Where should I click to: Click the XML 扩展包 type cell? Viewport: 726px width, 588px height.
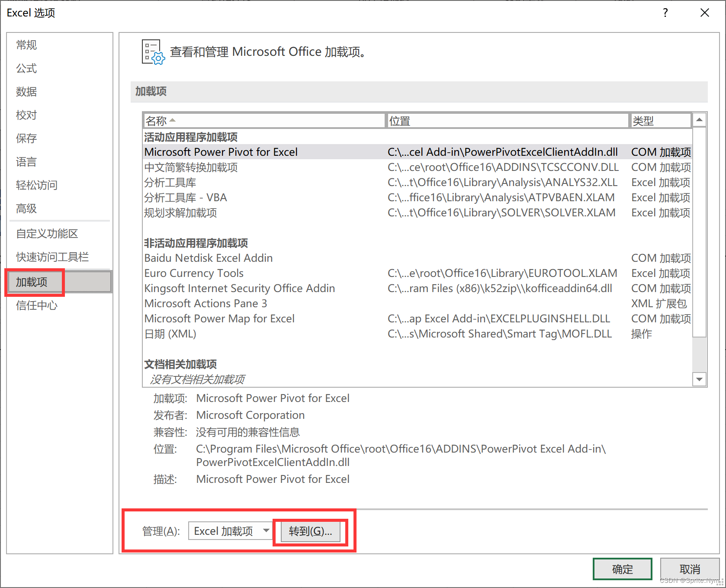pyautogui.click(x=659, y=303)
